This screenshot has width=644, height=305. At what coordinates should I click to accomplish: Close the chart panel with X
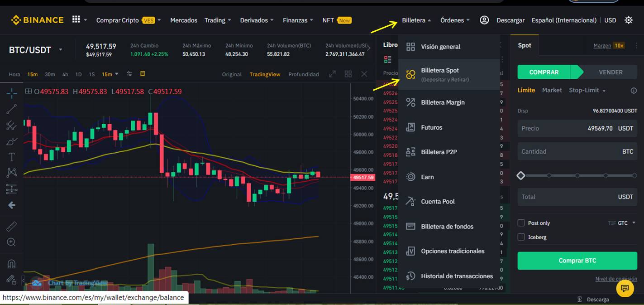point(364,74)
